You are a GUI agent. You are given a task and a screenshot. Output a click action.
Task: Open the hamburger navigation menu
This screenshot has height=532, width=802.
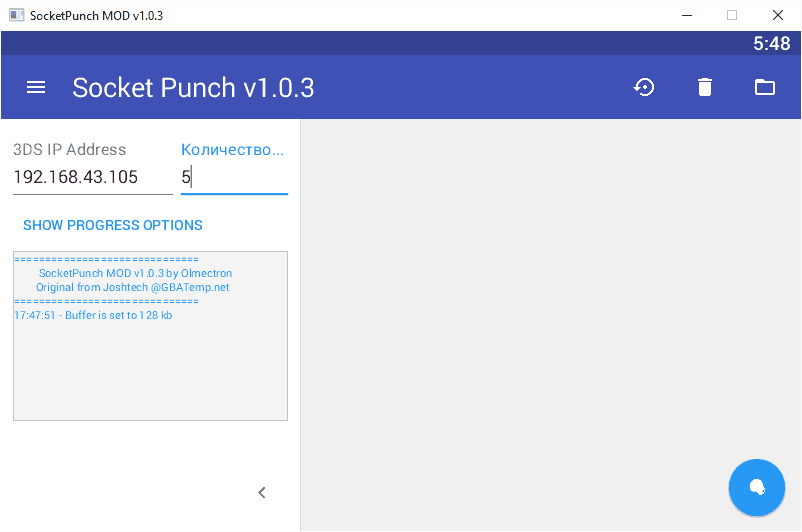(x=36, y=87)
